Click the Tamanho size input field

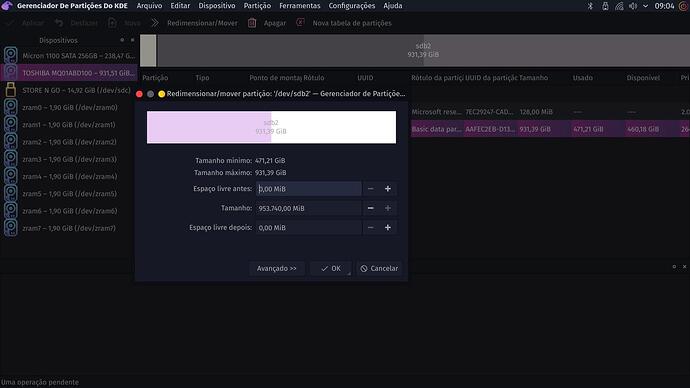tap(308, 208)
